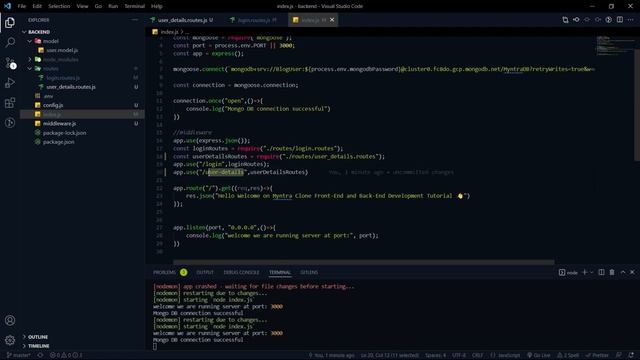Switch to the OUTPUT panel tab
This screenshot has height=360, width=640.
pyautogui.click(x=205, y=272)
